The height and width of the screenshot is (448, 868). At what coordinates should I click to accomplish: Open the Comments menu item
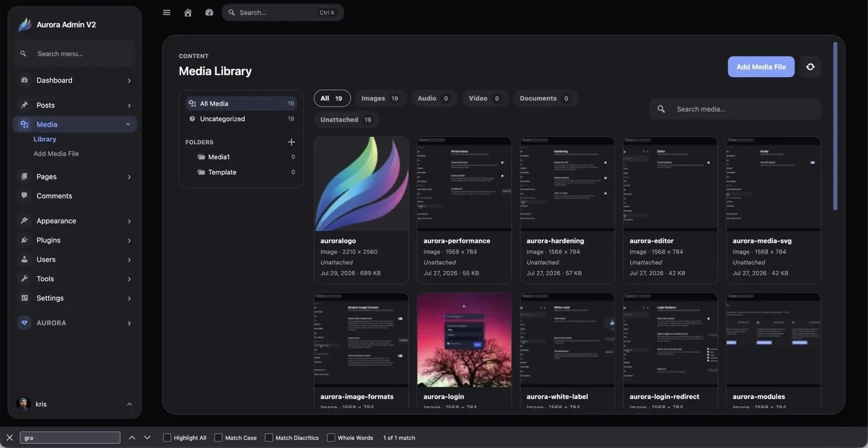point(75,196)
